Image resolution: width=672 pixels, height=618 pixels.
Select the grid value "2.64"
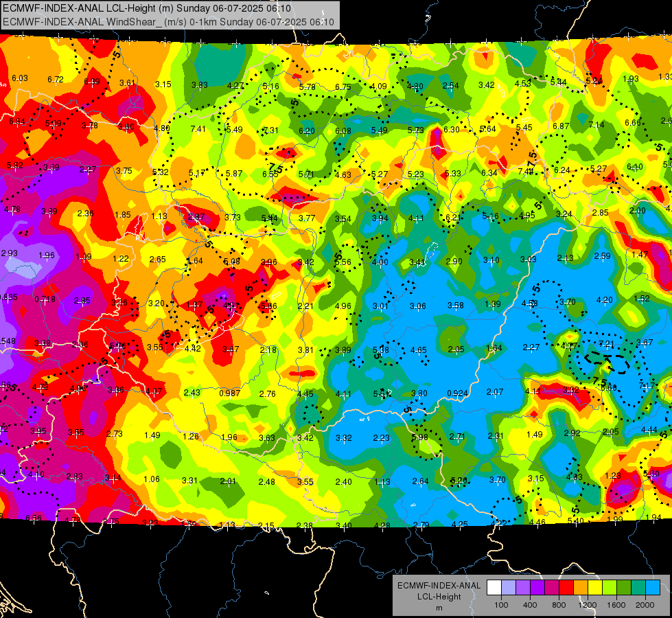pos(420,481)
